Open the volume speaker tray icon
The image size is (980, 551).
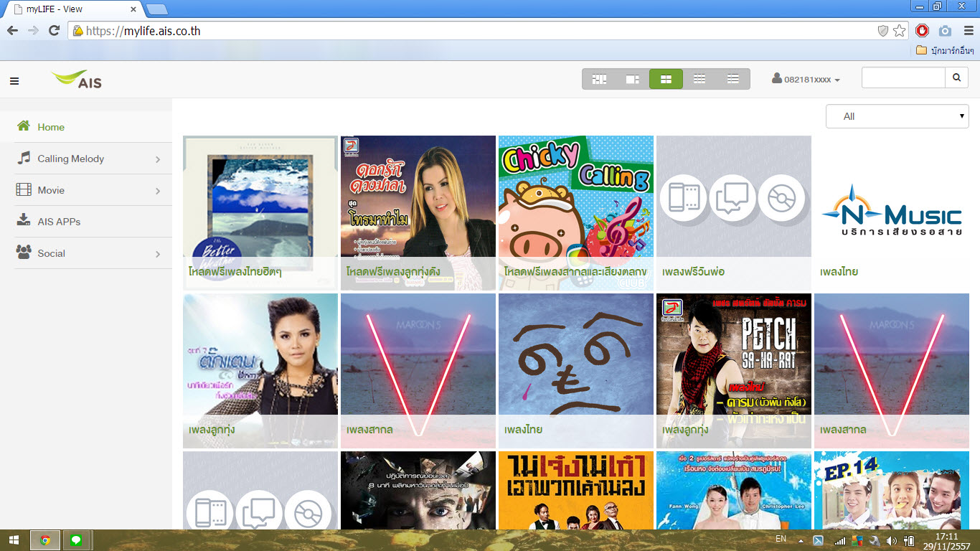(892, 540)
